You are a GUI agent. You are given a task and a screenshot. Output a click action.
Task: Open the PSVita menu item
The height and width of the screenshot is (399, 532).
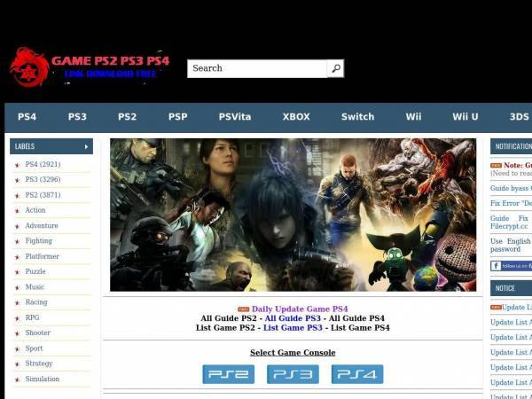(x=235, y=117)
